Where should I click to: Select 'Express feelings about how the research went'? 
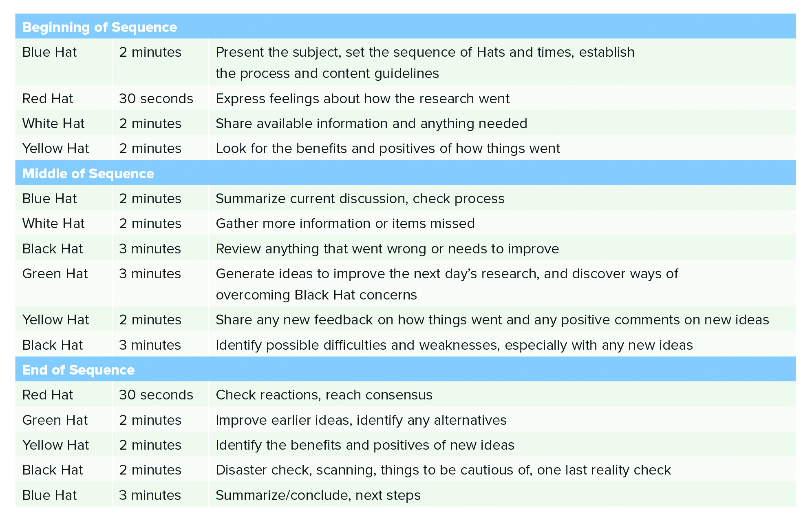coord(362,99)
